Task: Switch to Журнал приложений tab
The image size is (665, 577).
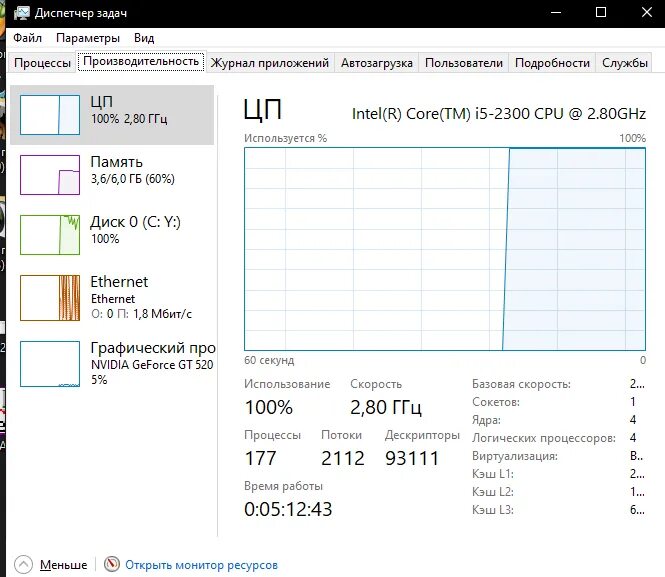Action: 270,63
